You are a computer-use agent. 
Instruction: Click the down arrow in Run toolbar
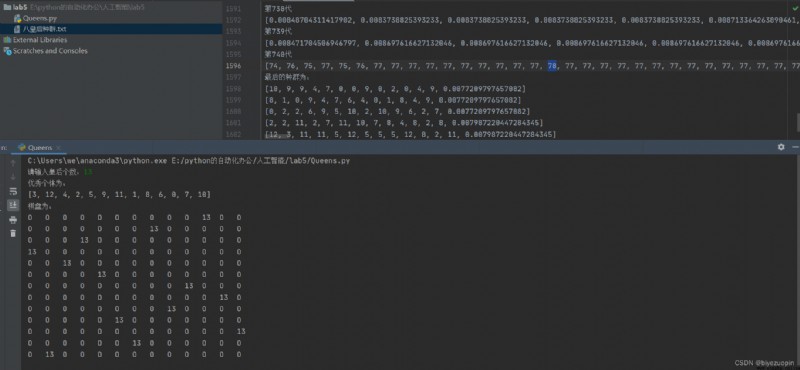[x=13, y=177]
